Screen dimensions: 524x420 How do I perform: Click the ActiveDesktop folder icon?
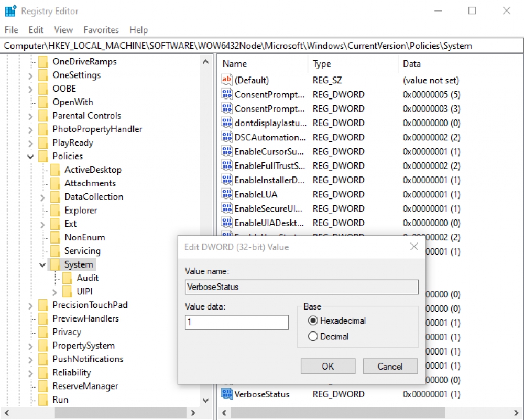55,170
